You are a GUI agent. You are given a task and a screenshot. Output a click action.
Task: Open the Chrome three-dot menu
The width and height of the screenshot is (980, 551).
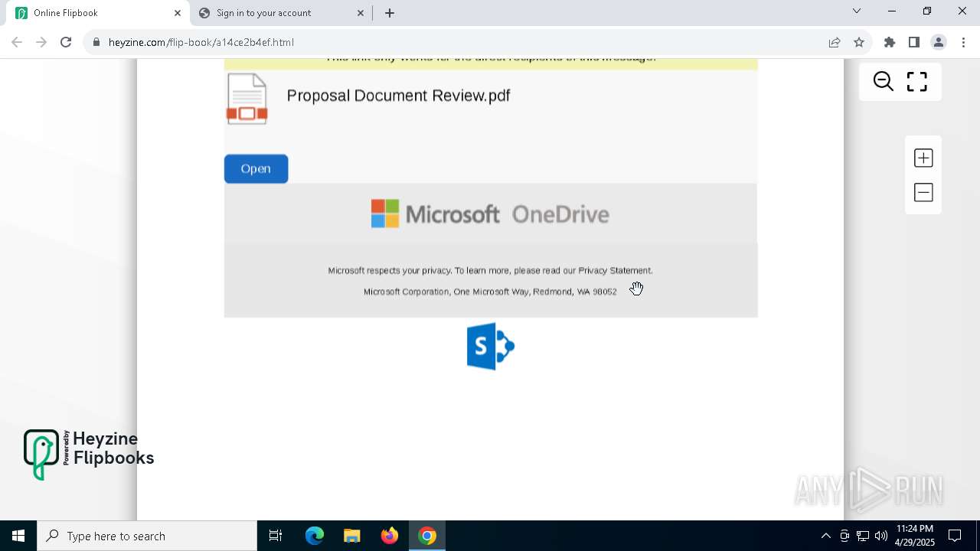pyautogui.click(x=963, y=42)
